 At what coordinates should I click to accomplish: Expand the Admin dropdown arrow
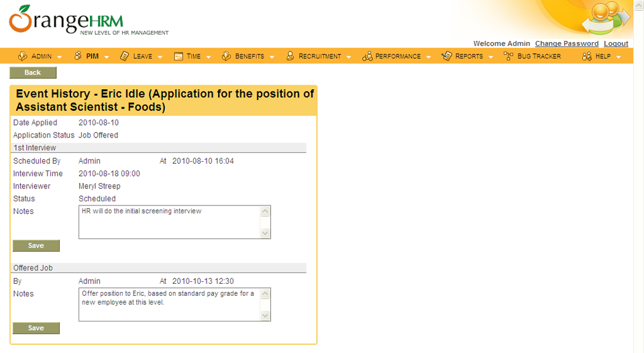pyautogui.click(x=59, y=57)
